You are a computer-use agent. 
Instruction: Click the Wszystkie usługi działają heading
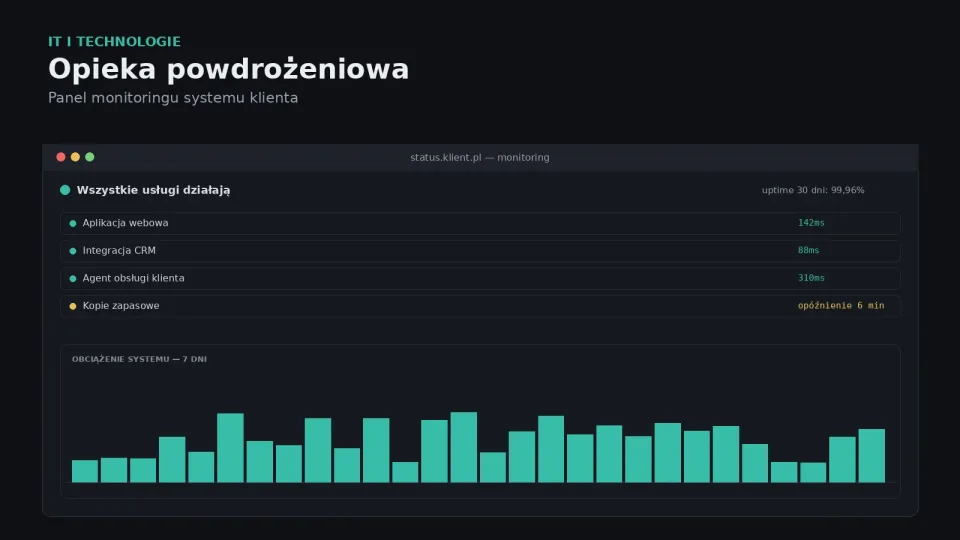pyautogui.click(x=153, y=190)
